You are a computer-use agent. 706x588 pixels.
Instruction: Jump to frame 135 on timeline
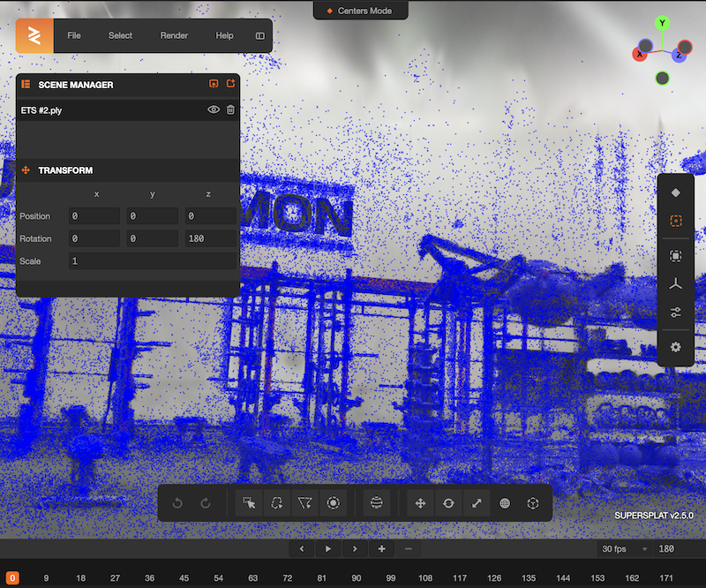click(529, 578)
